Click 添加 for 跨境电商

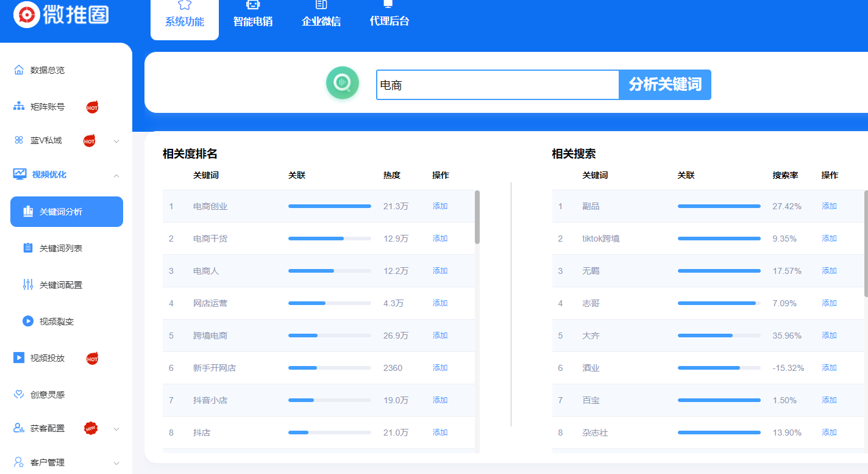(440, 336)
